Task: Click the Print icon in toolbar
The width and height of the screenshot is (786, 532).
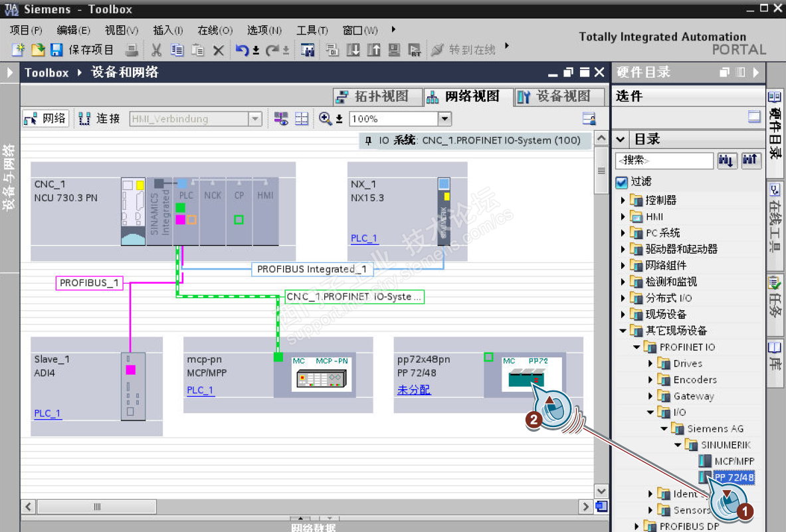Action: click(x=132, y=50)
